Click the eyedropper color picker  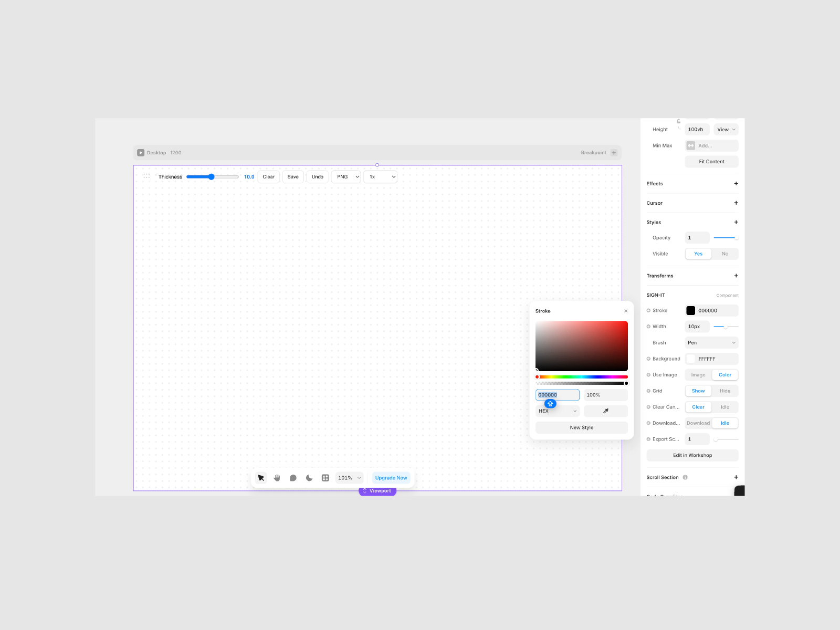(605, 411)
